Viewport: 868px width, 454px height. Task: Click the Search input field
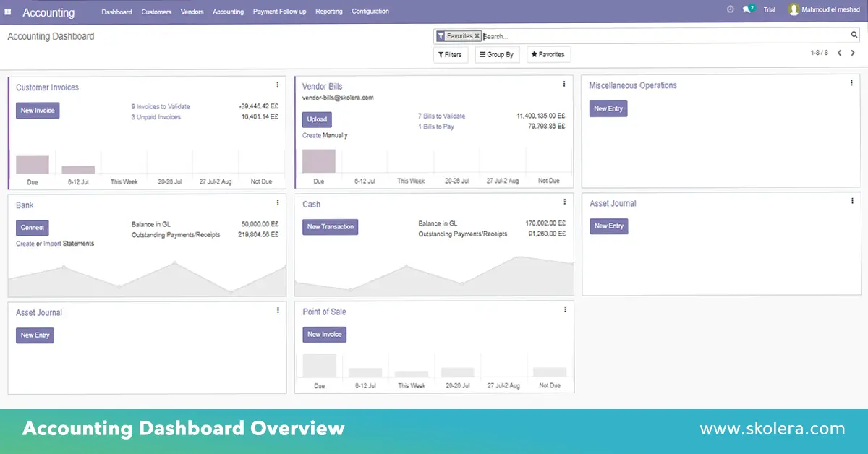tap(665, 35)
